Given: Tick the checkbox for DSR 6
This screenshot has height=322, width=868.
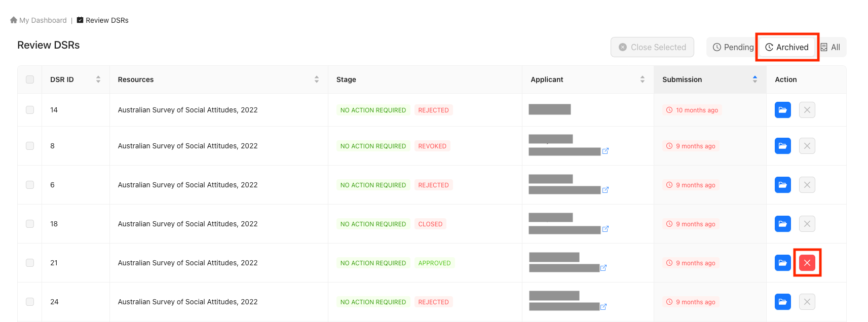Looking at the screenshot, I should 30,185.
